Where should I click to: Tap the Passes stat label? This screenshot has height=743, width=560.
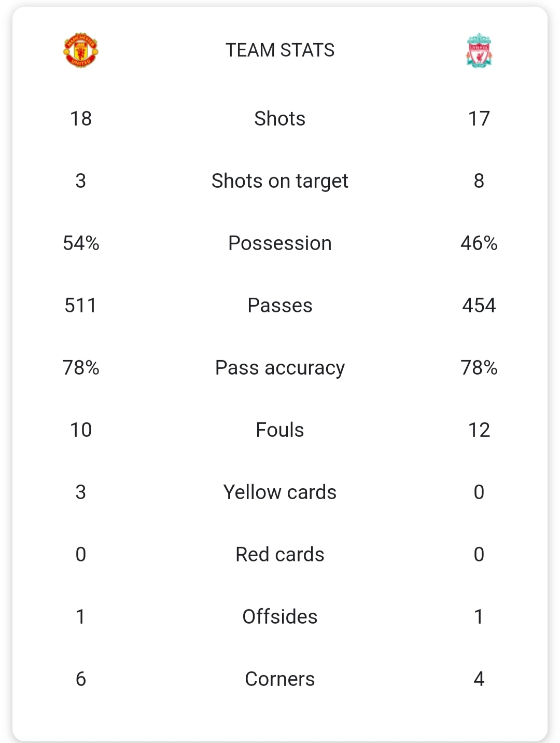pos(280,305)
